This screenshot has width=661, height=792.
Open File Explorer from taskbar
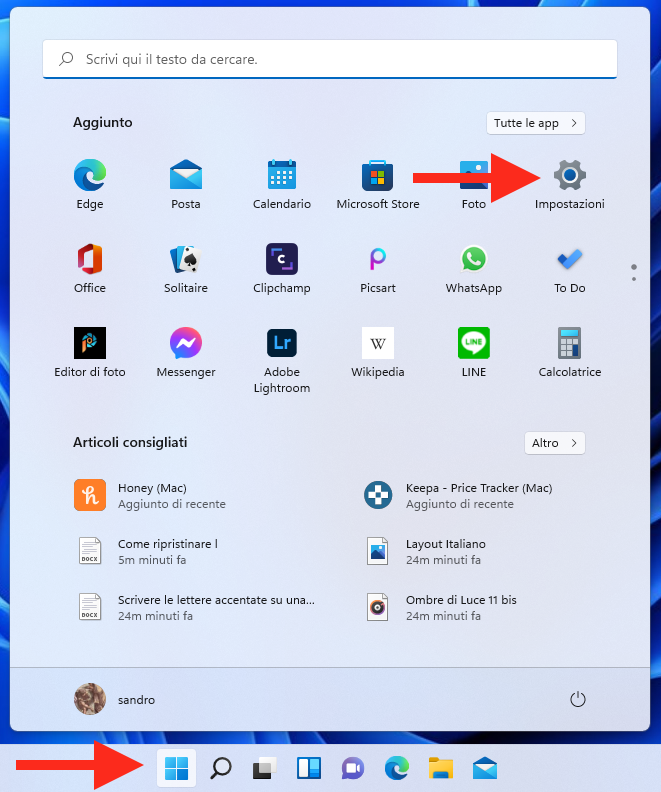coord(440,768)
